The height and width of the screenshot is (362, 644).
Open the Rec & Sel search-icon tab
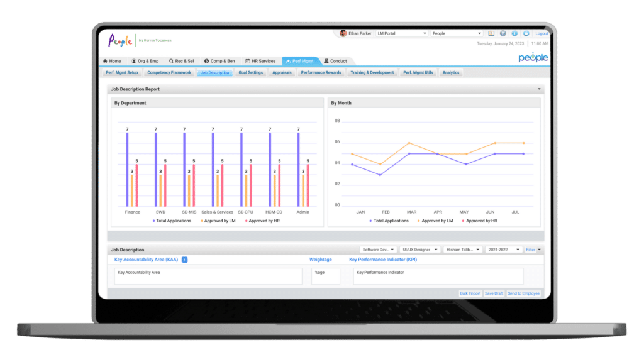click(x=181, y=61)
